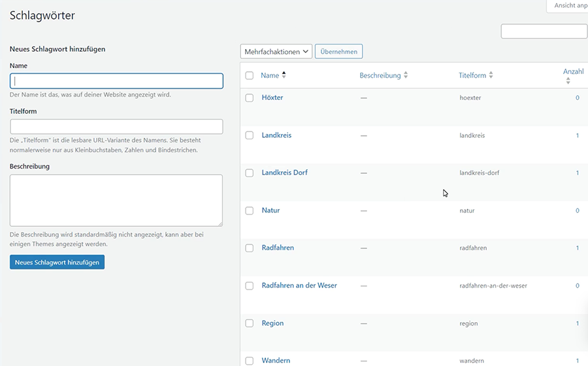Click the tag search box
The height and width of the screenshot is (366, 588).
click(x=544, y=31)
